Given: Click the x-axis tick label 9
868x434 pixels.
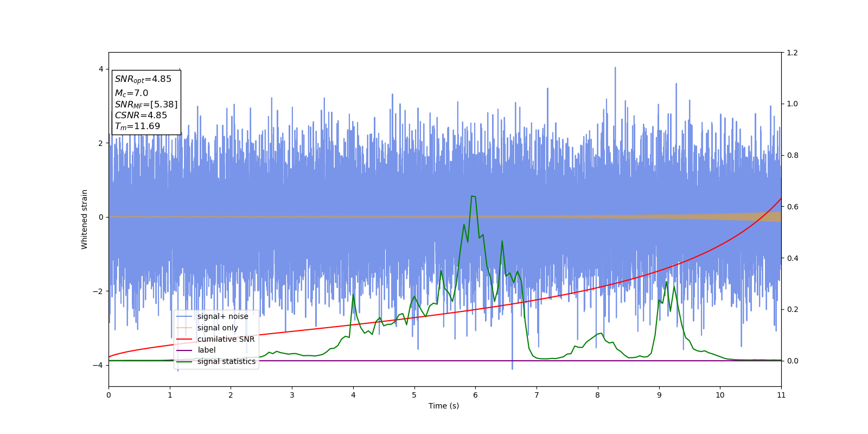Looking at the screenshot, I should pyautogui.click(x=659, y=395).
